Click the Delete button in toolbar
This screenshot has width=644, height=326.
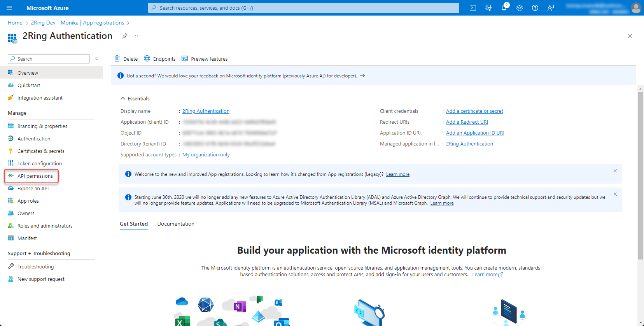point(126,59)
